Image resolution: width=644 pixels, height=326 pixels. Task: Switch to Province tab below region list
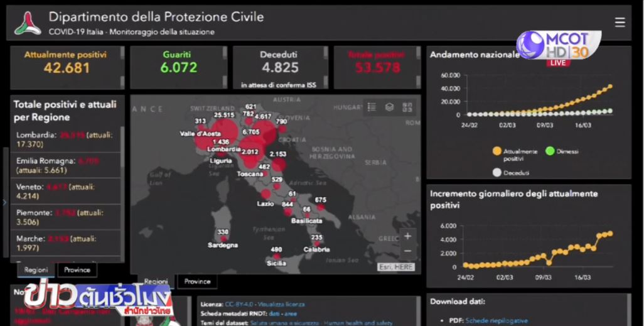click(x=77, y=270)
